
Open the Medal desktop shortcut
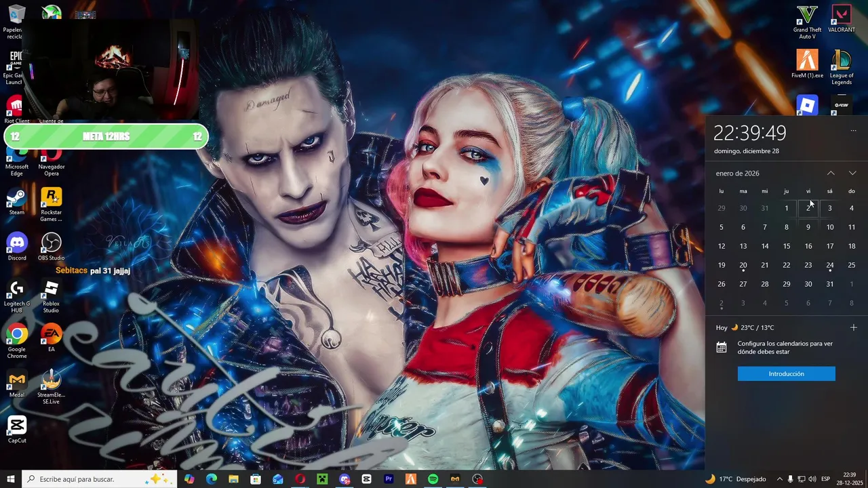pyautogui.click(x=17, y=384)
